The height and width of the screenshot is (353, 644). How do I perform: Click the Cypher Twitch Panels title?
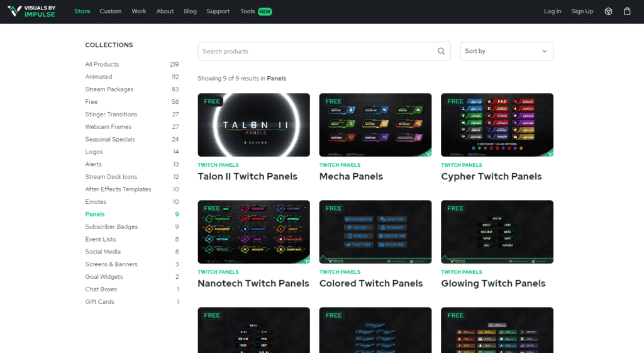[491, 176]
